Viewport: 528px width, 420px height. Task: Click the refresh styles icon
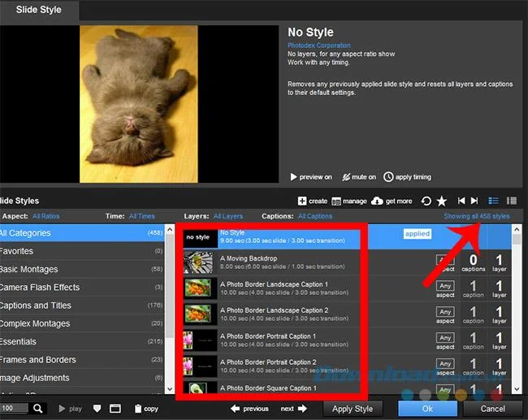(x=426, y=201)
